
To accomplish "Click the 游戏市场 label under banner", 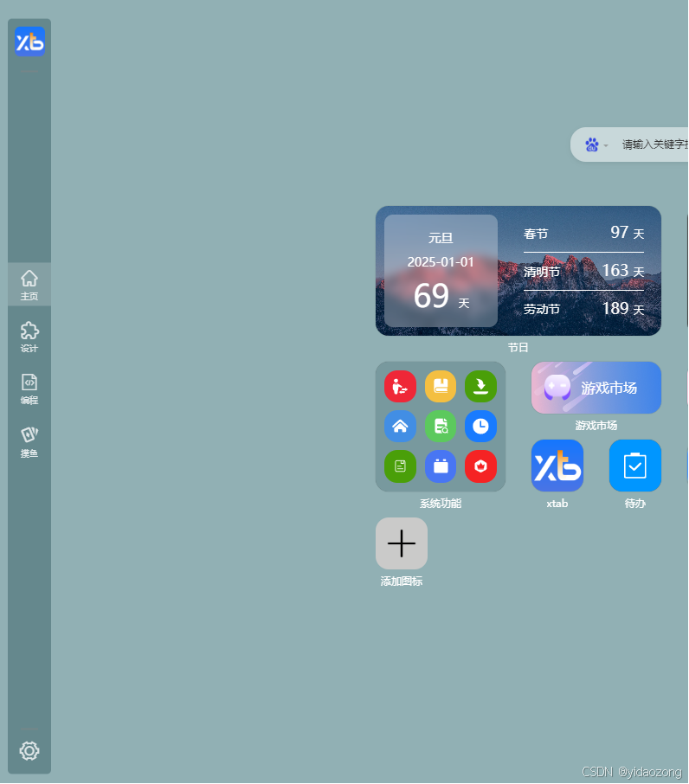I will click(x=596, y=426).
